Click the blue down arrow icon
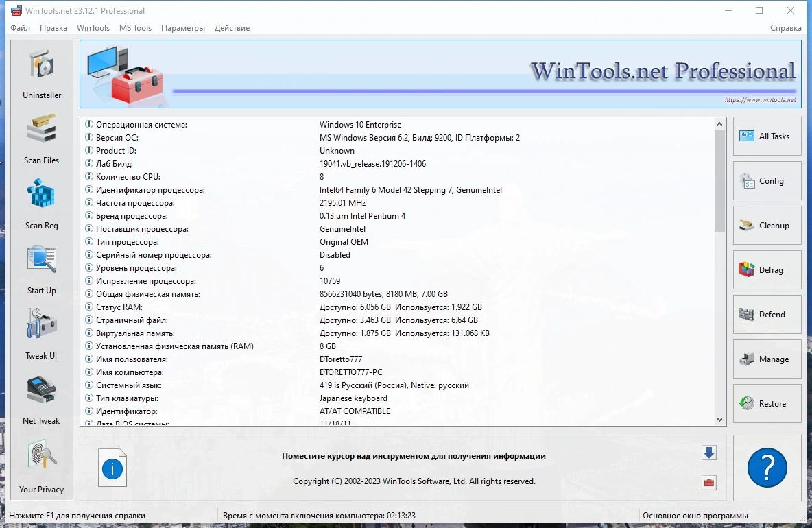The width and height of the screenshot is (812, 528). point(709,453)
